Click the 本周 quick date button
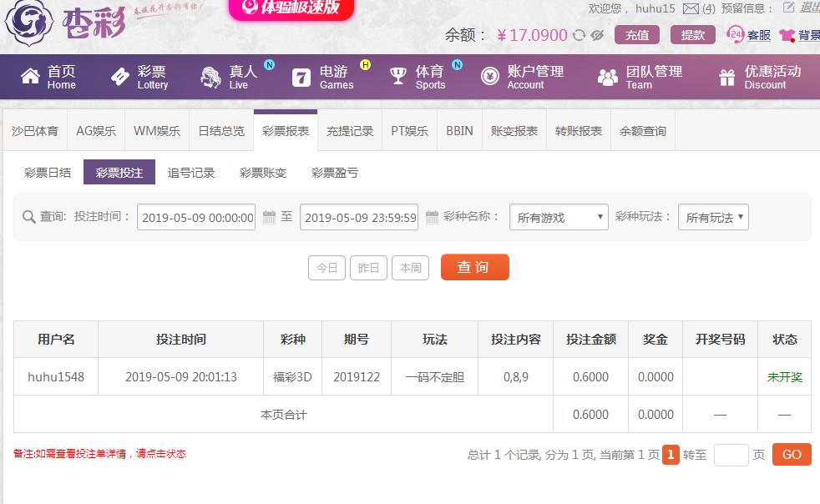This screenshot has height=504, width=820. (411, 268)
